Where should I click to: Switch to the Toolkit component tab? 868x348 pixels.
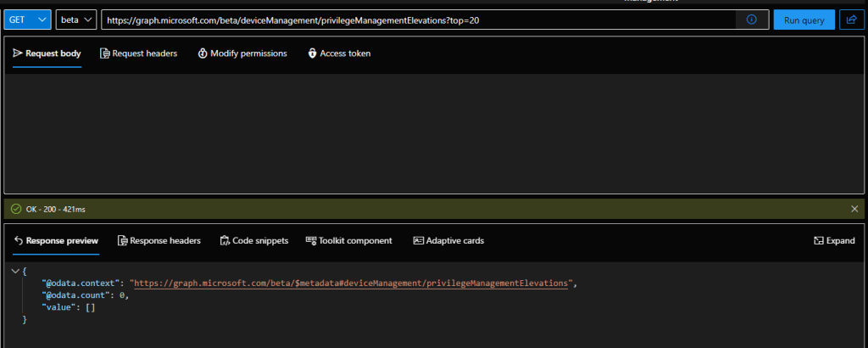(x=348, y=241)
